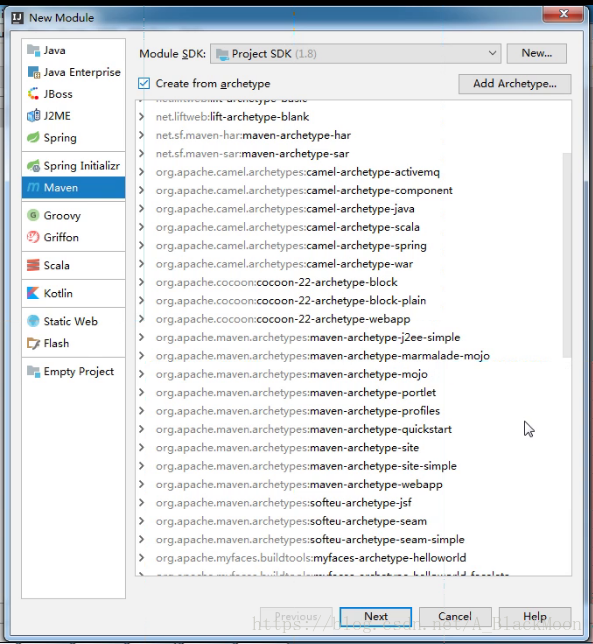Click the Project SDK folder icon in combo box

(x=222, y=54)
